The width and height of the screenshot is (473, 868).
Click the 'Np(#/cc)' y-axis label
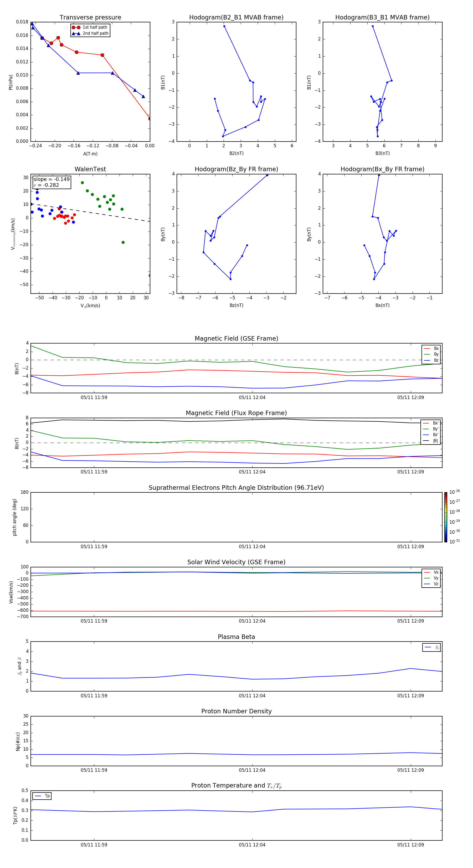[18, 741]
